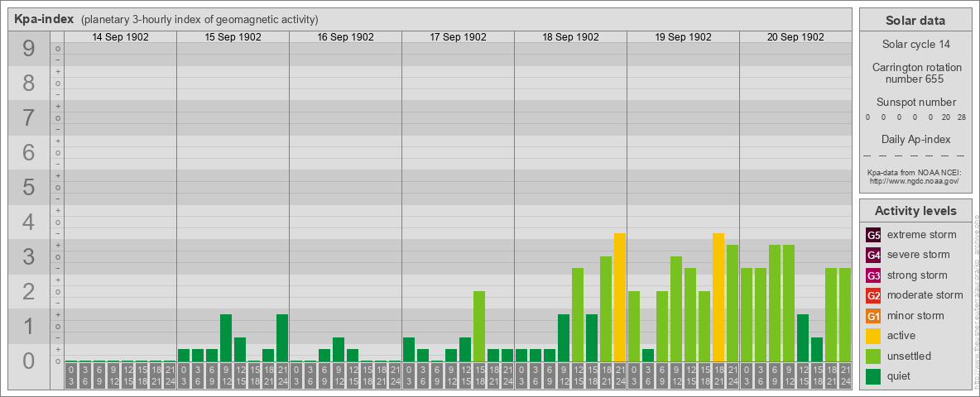Image resolution: width=980 pixels, height=397 pixels.
Task: Click the G4 severe storm icon
Action: pos(873,255)
